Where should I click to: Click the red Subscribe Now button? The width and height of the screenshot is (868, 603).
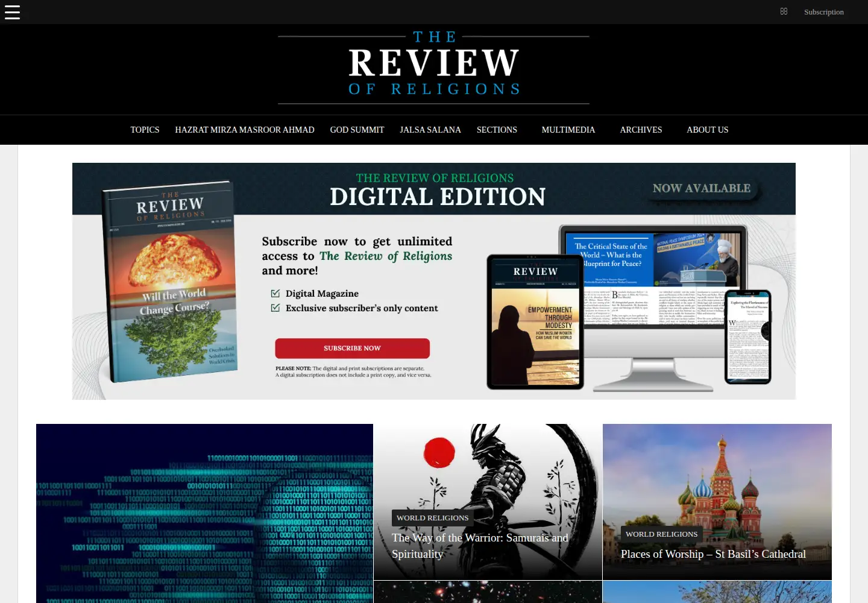pyautogui.click(x=352, y=349)
